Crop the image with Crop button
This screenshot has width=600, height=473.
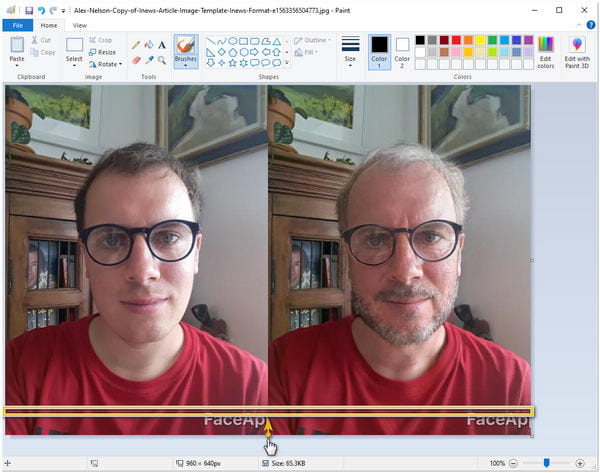click(x=101, y=40)
